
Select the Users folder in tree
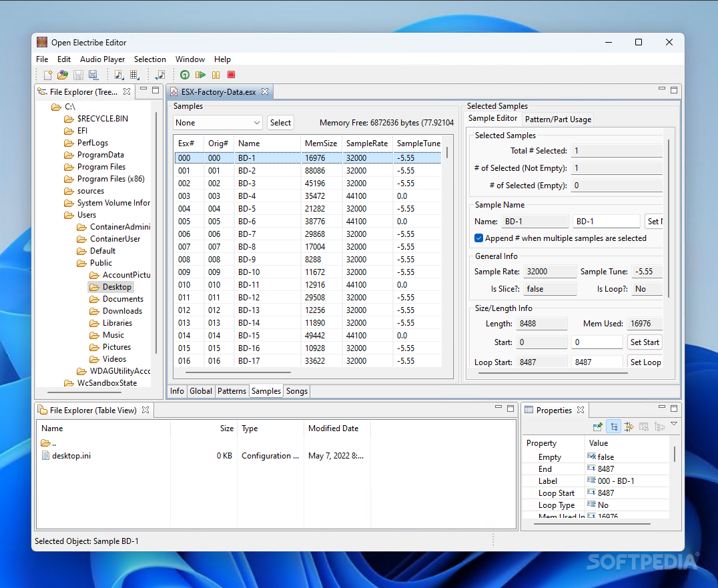87,215
